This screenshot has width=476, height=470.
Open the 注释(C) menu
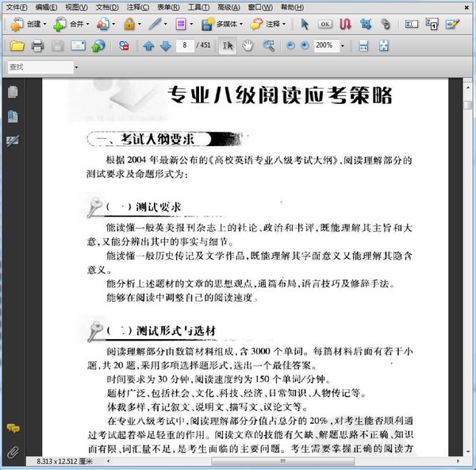tap(138, 7)
